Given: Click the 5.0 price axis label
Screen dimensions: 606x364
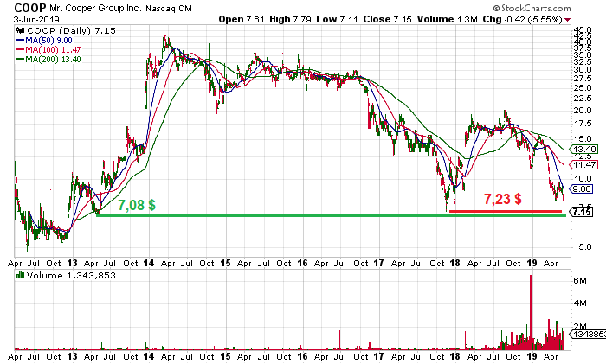Looking at the screenshot, I should pos(584,247).
